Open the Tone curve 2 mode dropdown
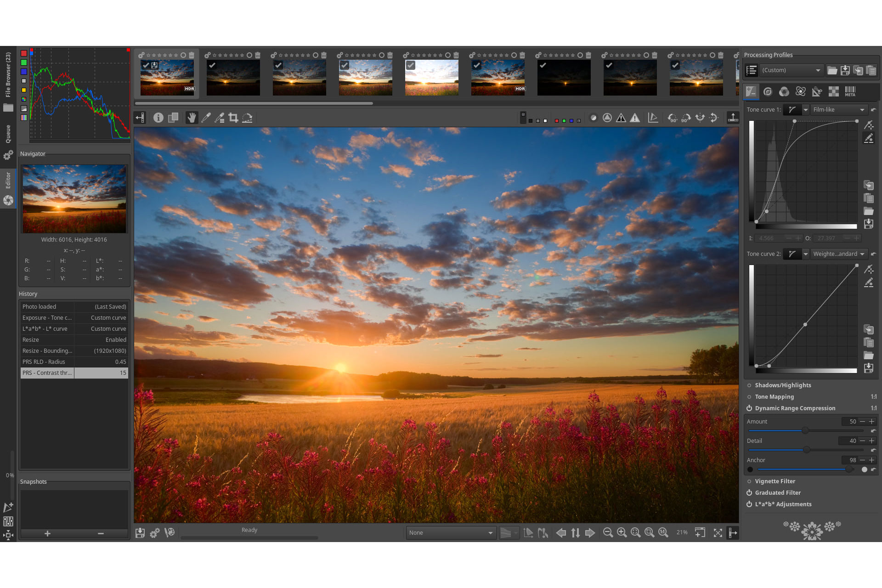 pos(839,254)
